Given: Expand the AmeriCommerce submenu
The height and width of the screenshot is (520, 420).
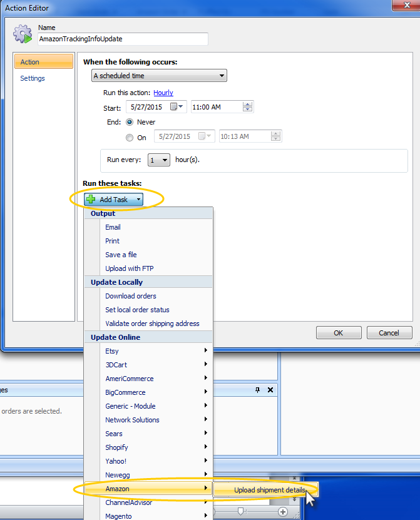Looking at the screenshot, I should pyautogui.click(x=148, y=379).
